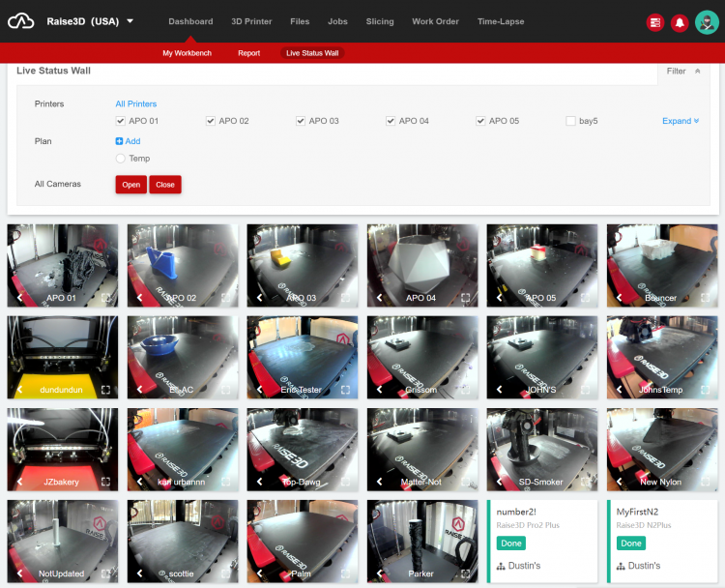The height and width of the screenshot is (588, 725).
Task: Add a new plan
Action: 128,141
